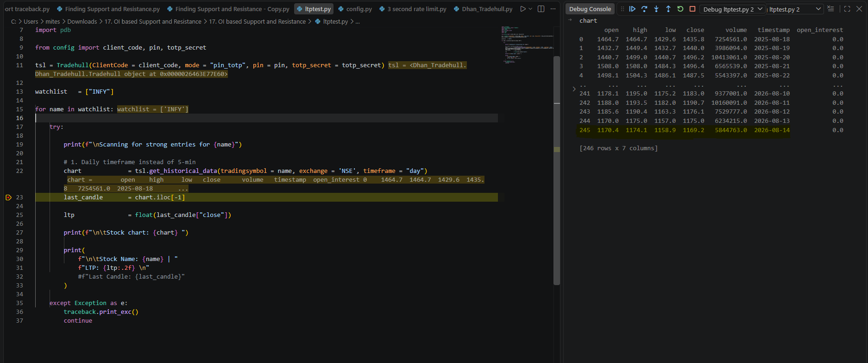This screenshot has width=868, height=363.
Task: Click the 'try:' statement on line 17
Action: click(57, 127)
